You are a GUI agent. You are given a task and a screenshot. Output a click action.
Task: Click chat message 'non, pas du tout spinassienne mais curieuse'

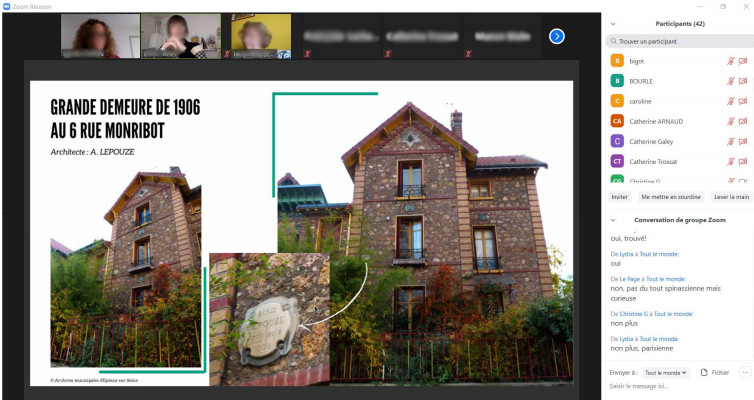tap(666, 293)
